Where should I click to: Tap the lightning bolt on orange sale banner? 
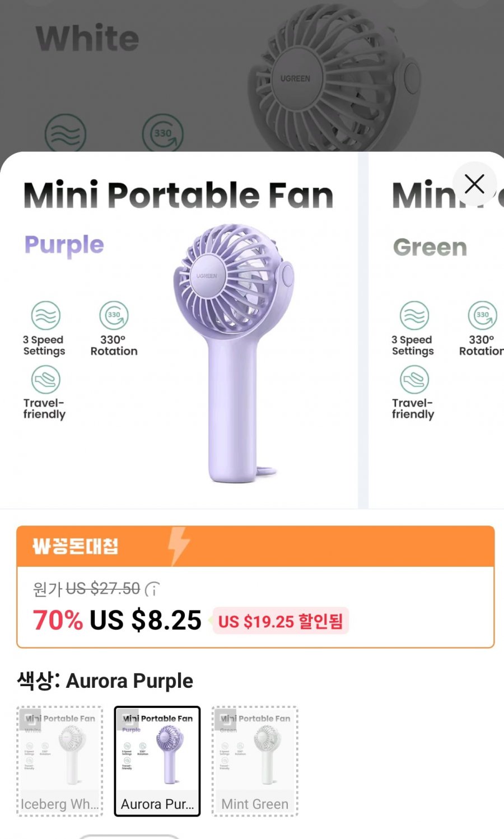[x=179, y=546]
